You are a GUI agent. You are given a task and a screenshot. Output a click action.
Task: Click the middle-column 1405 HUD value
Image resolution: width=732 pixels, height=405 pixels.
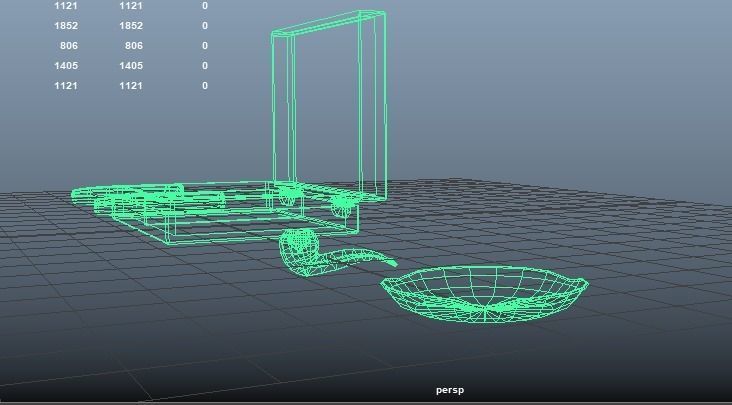131,66
